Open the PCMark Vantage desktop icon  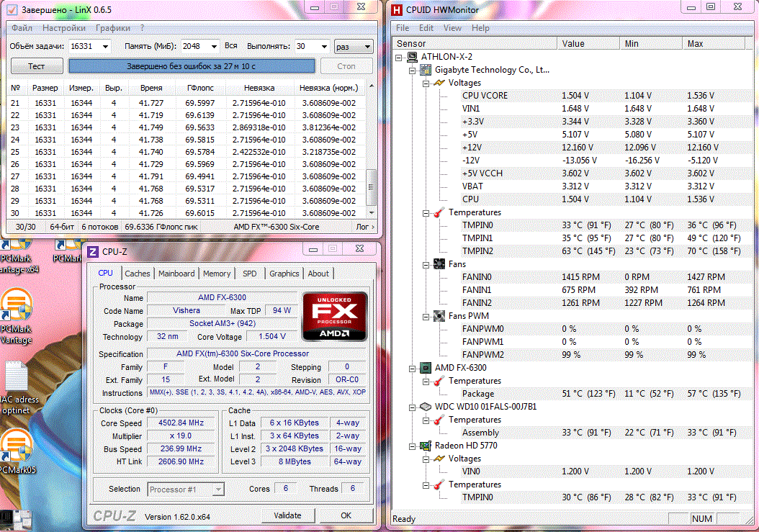pyautogui.click(x=17, y=317)
